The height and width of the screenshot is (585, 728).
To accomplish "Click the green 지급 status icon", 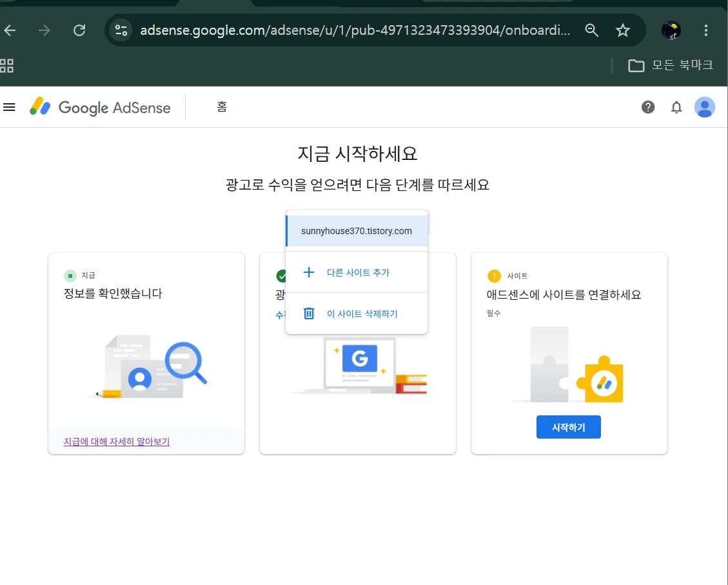I will pos(70,276).
